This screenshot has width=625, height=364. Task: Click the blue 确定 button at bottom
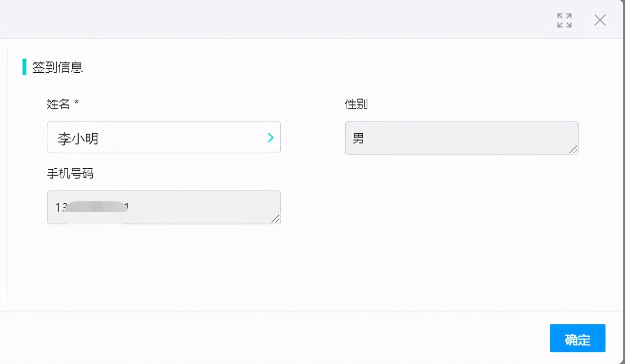[x=578, y=338]
